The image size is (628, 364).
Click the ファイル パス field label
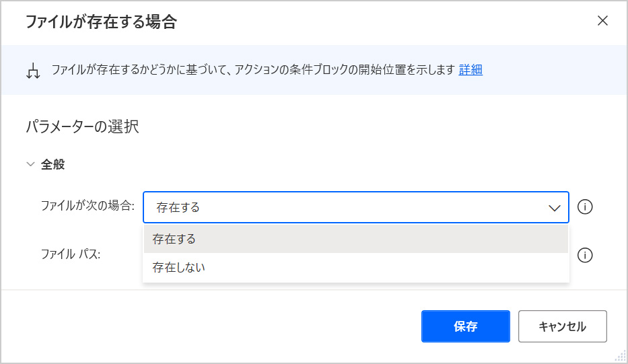[x=71, y=254]
